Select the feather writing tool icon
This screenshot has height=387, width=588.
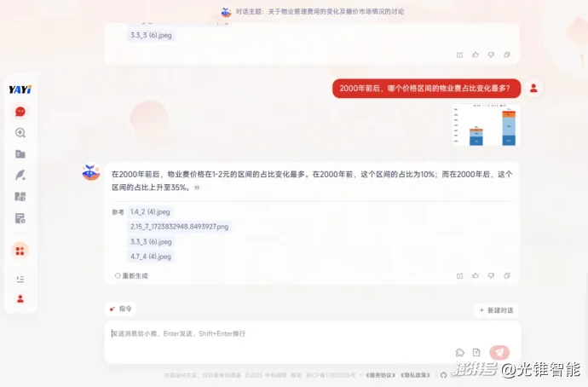20,175
